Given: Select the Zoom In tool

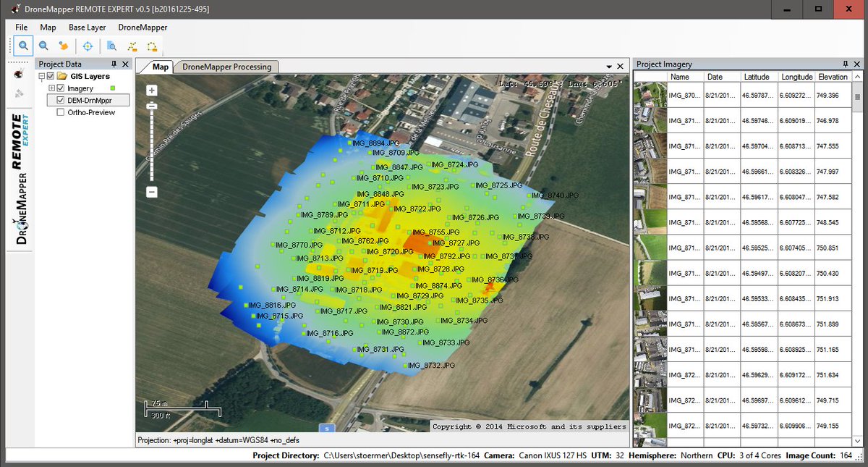Looking at the screenshot, I should 24,46.
